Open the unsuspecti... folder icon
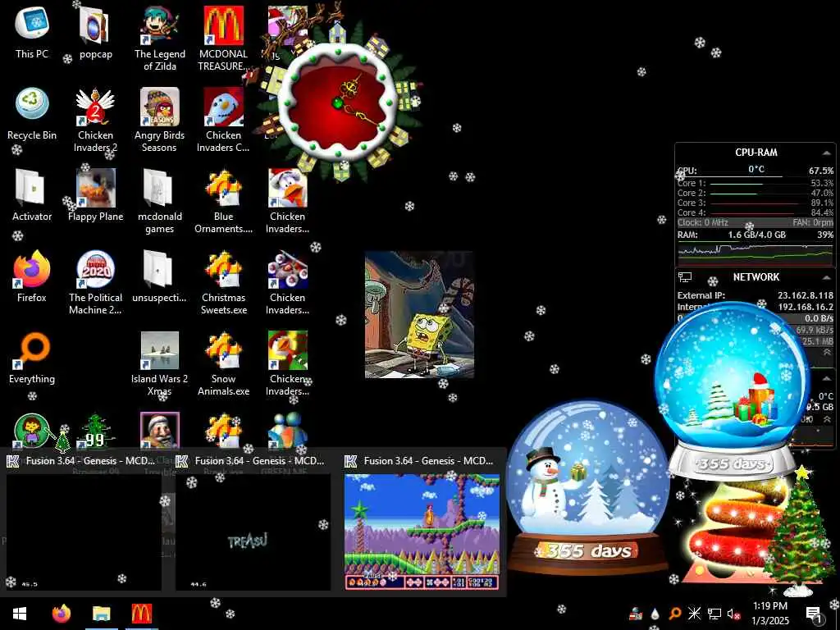Image resolution: width=840 pixels, height=630 pixels. tap(159, 276)
